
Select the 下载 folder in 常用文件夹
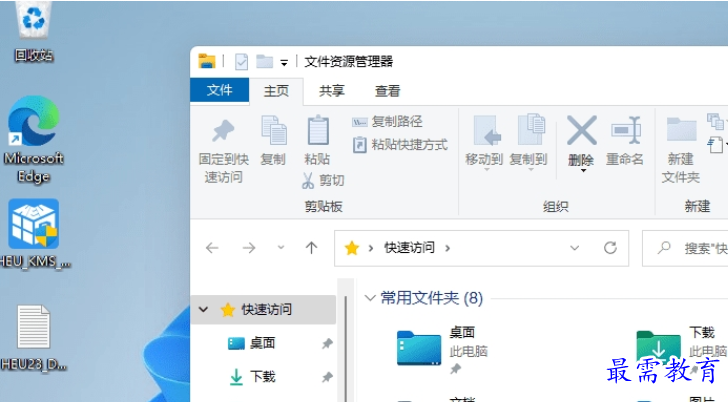point(681,351)
